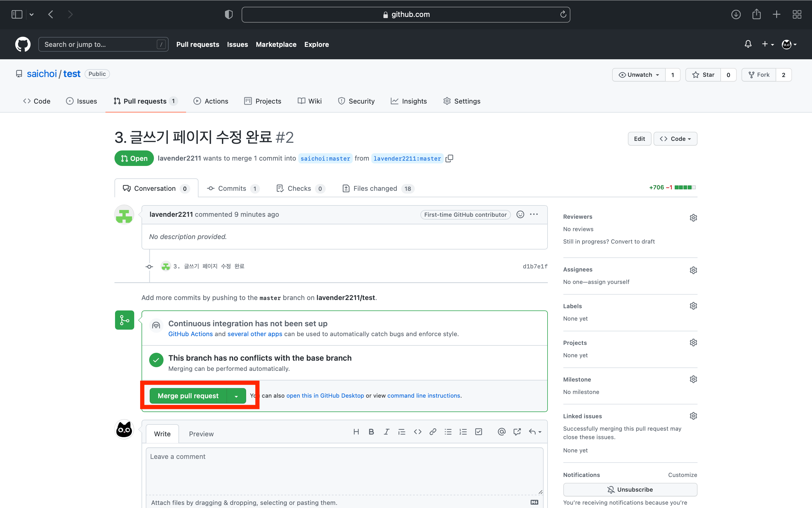Open the create new plus dropdown
This screenshot has width=812, height=508.
click(768, 44)
